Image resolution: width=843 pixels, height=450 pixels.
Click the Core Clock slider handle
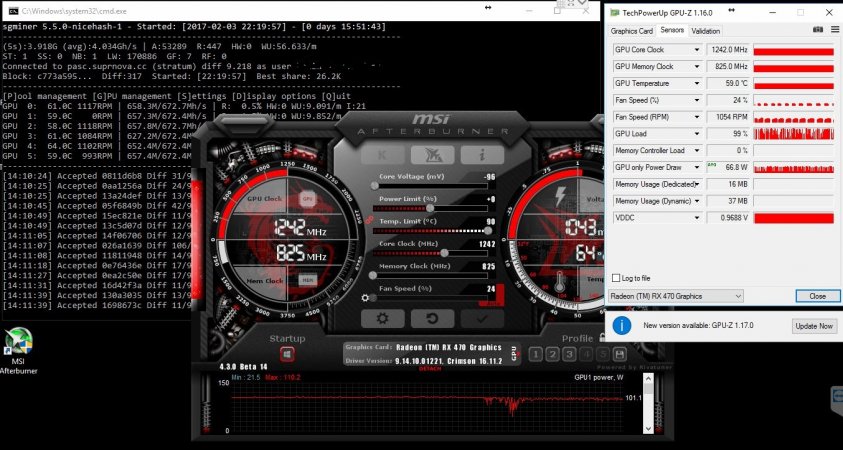click(444, 253)
